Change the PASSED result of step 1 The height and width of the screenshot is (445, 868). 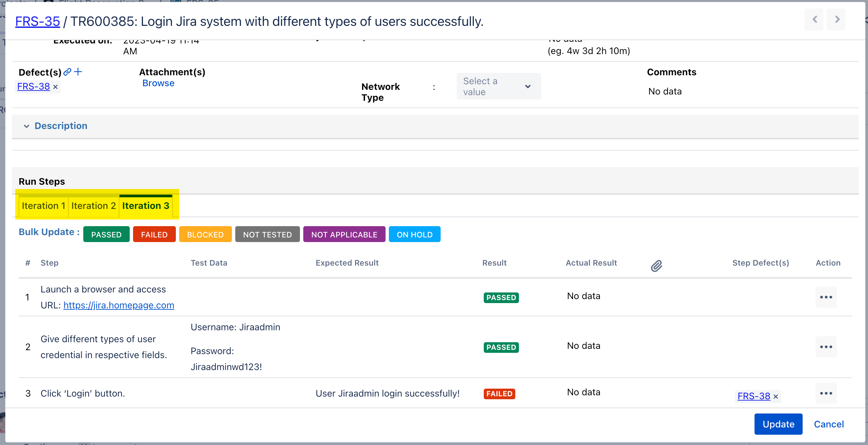[501, 297]
